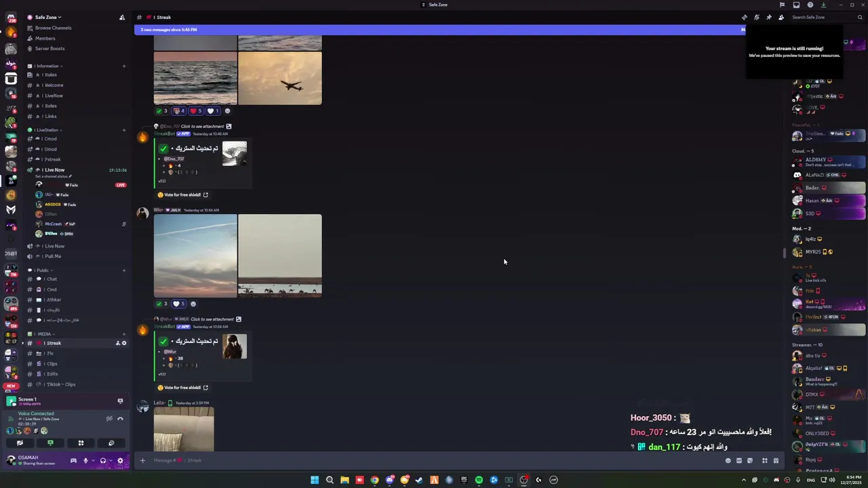Click new messages since 6:46 PM bar

441,30
